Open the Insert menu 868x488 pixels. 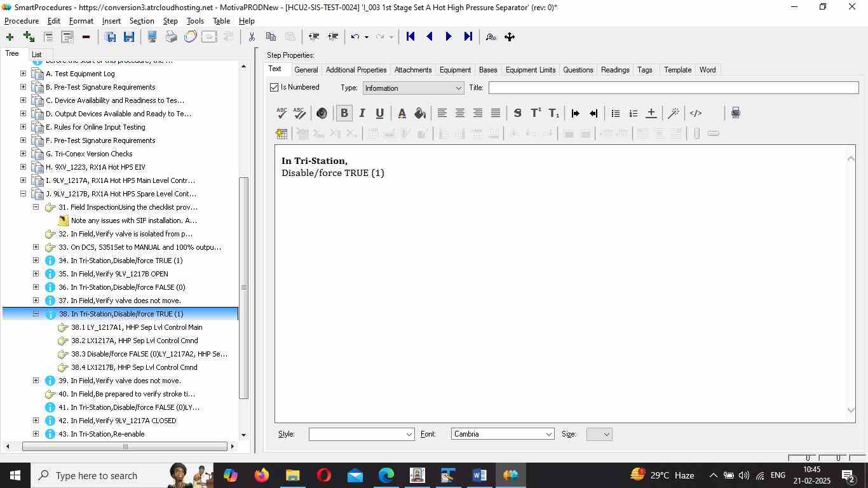(111, 21)
